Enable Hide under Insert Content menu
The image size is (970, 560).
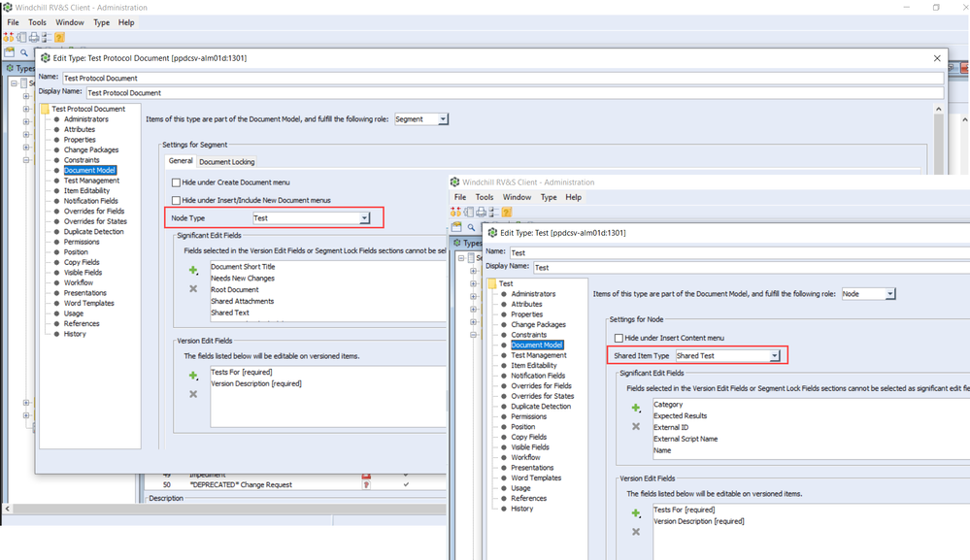pos(619,338)
